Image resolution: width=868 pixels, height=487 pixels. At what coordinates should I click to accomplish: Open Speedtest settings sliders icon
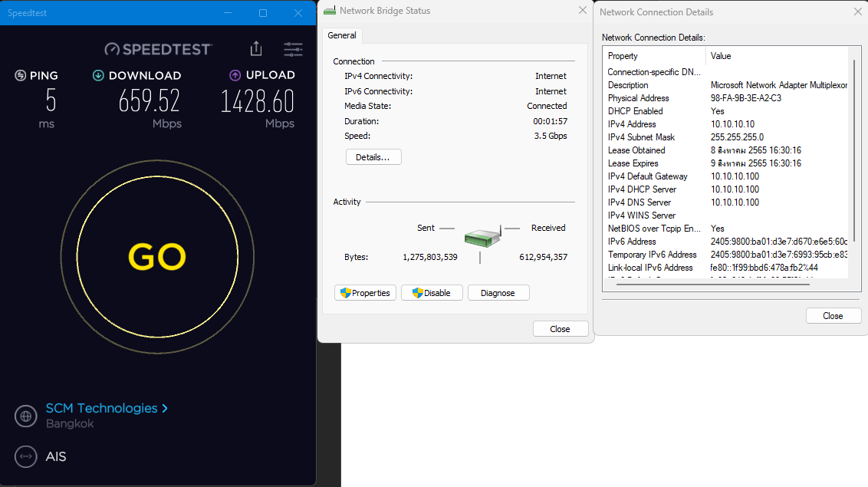pos(293,49)
